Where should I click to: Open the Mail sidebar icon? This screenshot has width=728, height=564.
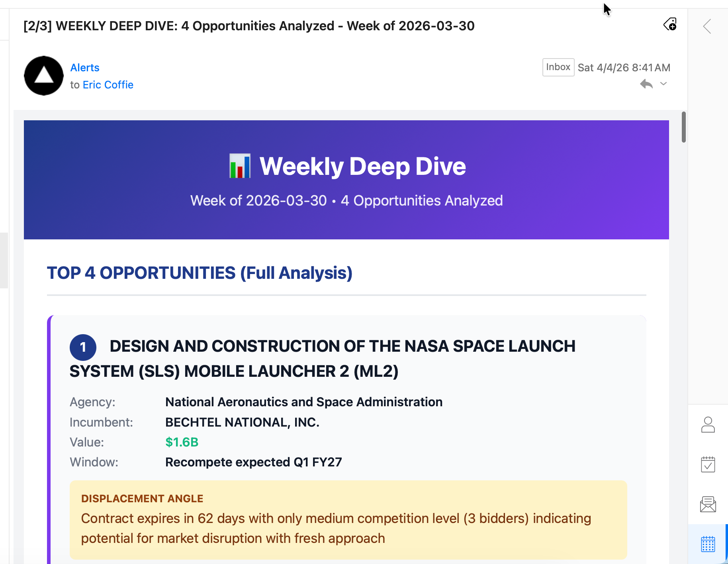point(708,504)
